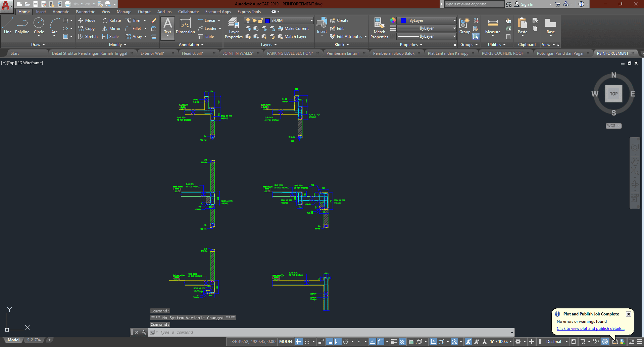Toggle MODEL space button in status bar
The image size is (644, 347).
tap(286, 342)
